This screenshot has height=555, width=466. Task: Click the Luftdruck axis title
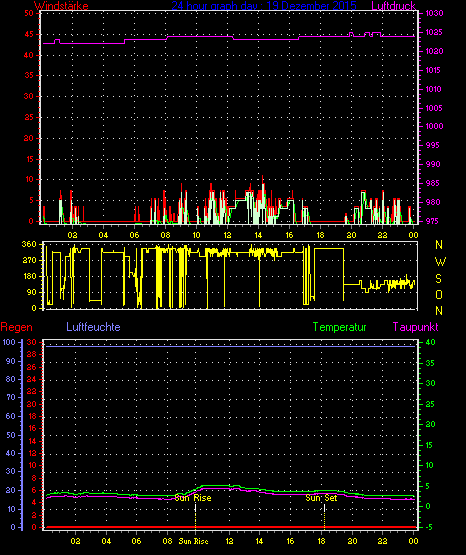pyautogui.click(x=393, y=6)
